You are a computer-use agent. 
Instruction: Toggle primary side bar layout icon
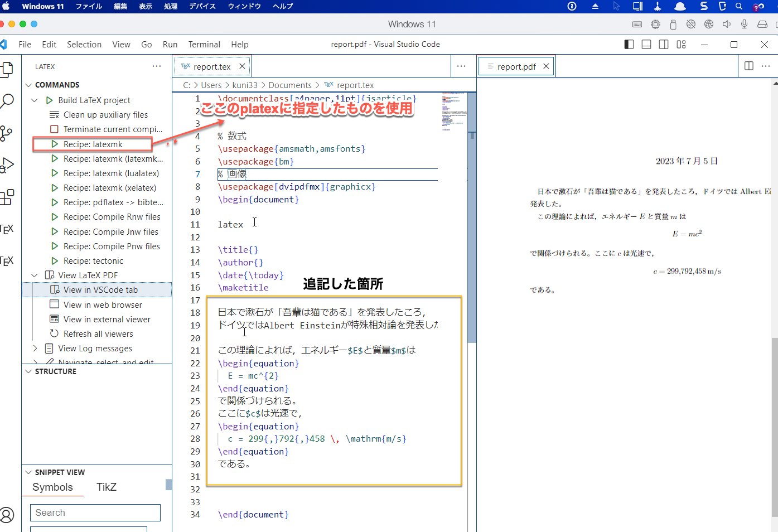(629, 45)
